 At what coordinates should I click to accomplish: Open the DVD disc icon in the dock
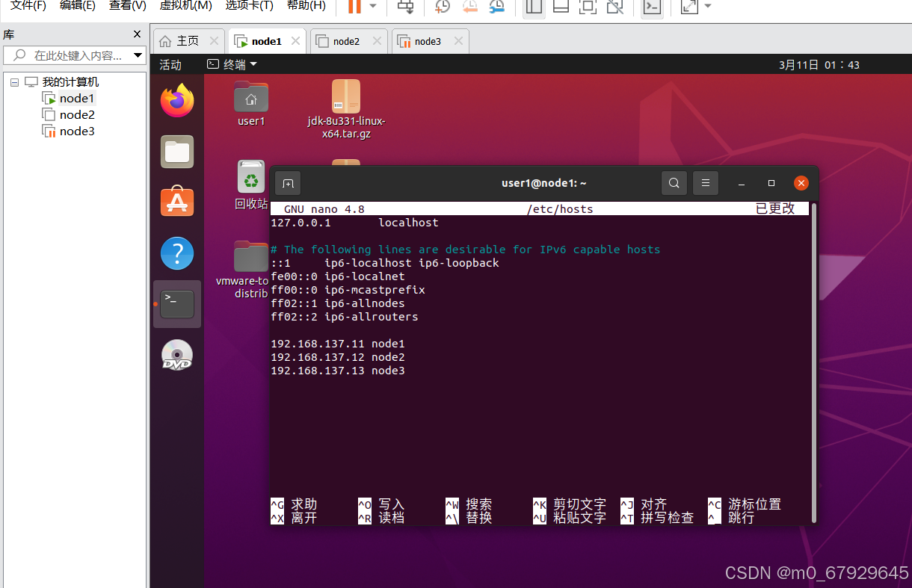point(177,355)
